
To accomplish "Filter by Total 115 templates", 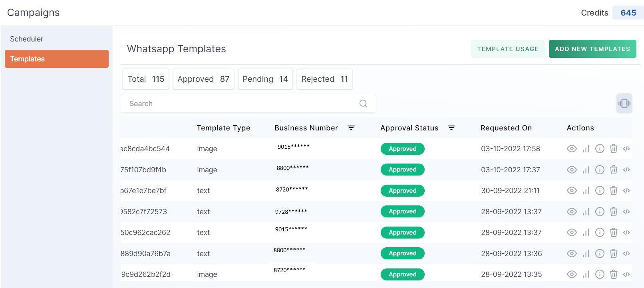I will coord(146,79).
